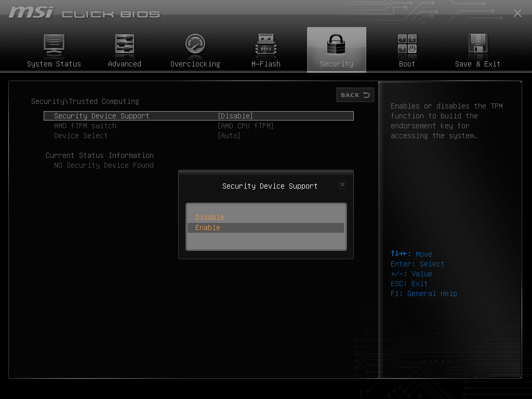The height and width of the screenshot is (399, 532).
Task: Open the Overclocking menu icon
Action: click(195, 49)
